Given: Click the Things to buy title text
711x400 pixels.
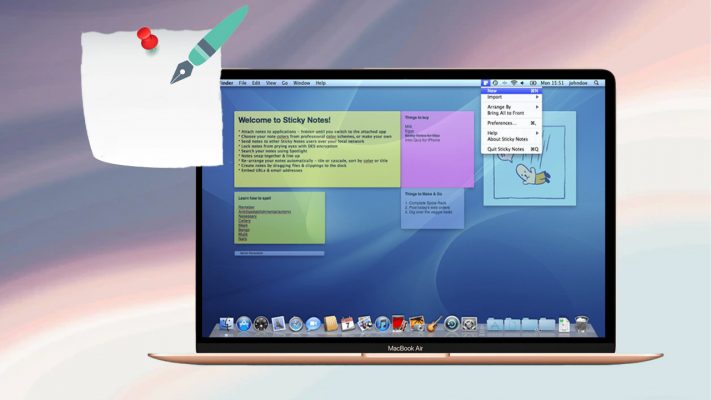Looking at the screenshot, I should coord(417,117).
